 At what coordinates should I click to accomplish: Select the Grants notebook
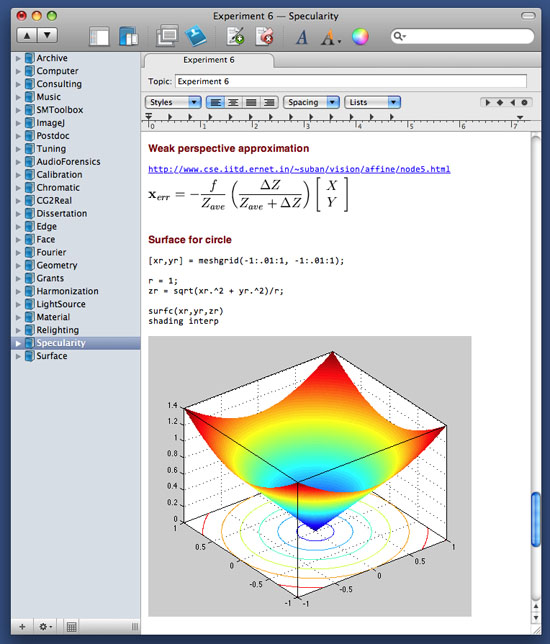coord(50,278)
